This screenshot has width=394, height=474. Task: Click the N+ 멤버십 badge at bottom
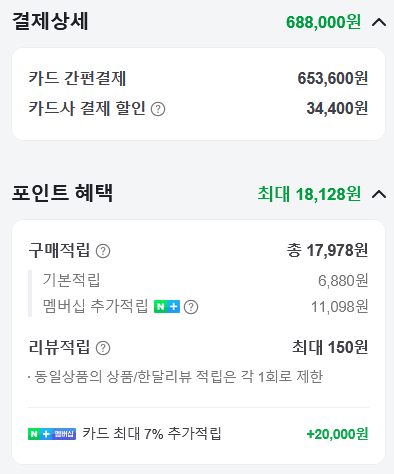tap(52, 434)
